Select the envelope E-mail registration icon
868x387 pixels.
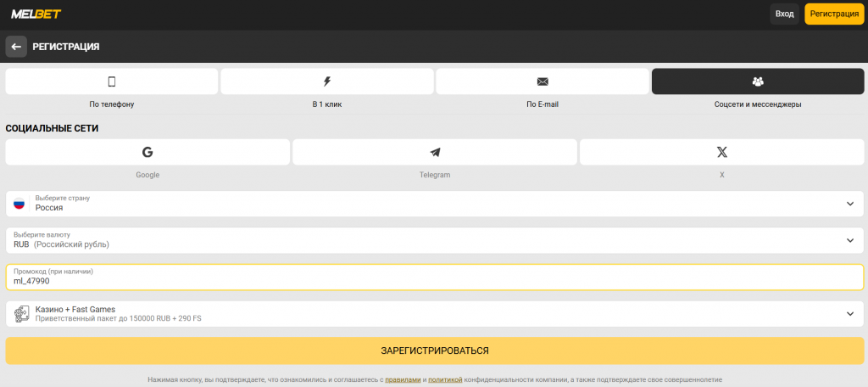point(542,81)
